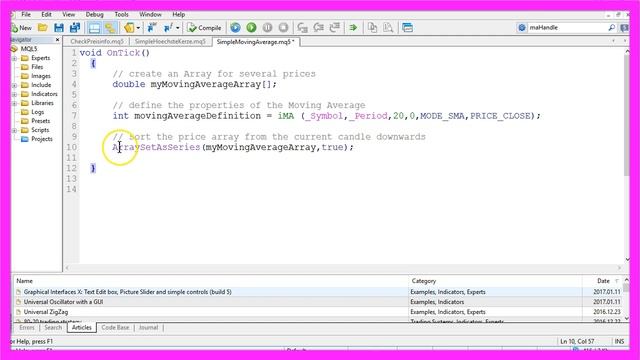Click the find-in-document icon in the toolbar
This screenshot has height=360, width=640.
tap(388, 28)
